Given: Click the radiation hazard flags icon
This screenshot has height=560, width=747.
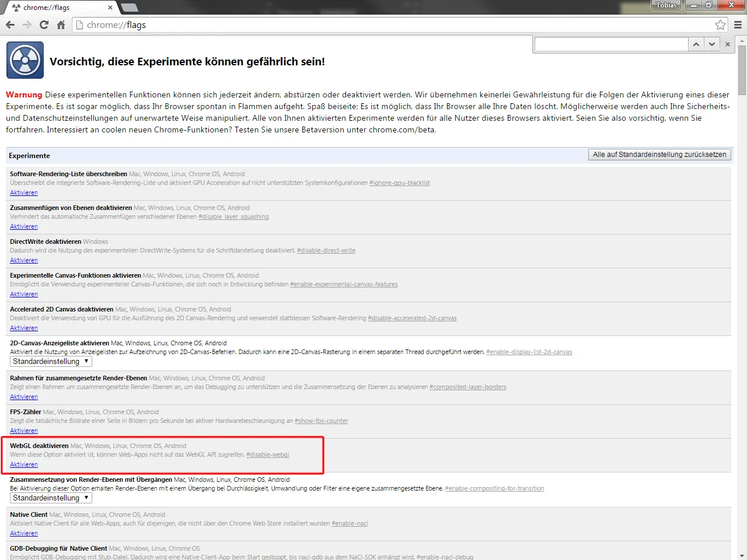Looking at the screenshot, I should [25, 60].
